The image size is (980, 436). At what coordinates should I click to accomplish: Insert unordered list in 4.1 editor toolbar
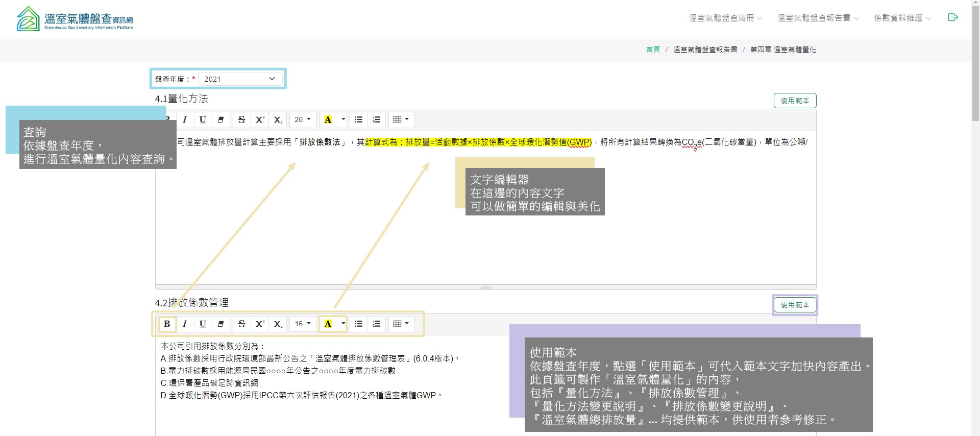pyautogui.click(x=359, y=119)
